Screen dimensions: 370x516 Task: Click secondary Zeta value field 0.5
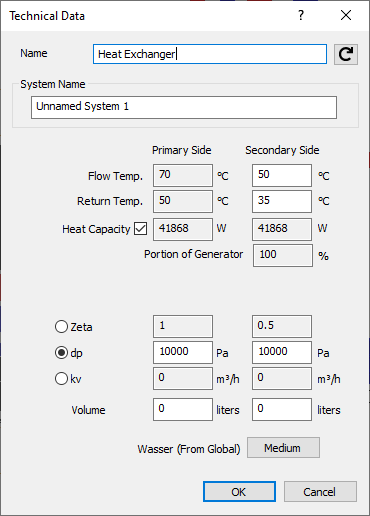point(282,326)
